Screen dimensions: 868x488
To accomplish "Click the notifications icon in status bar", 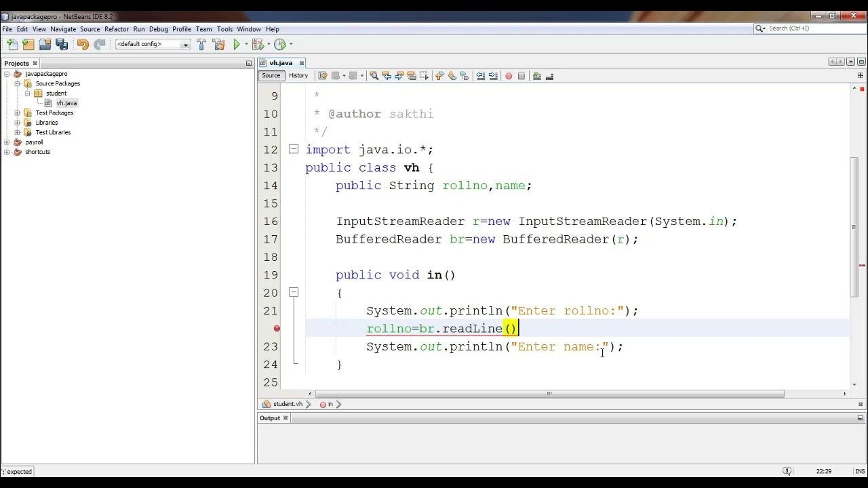I will coord(787,471).
